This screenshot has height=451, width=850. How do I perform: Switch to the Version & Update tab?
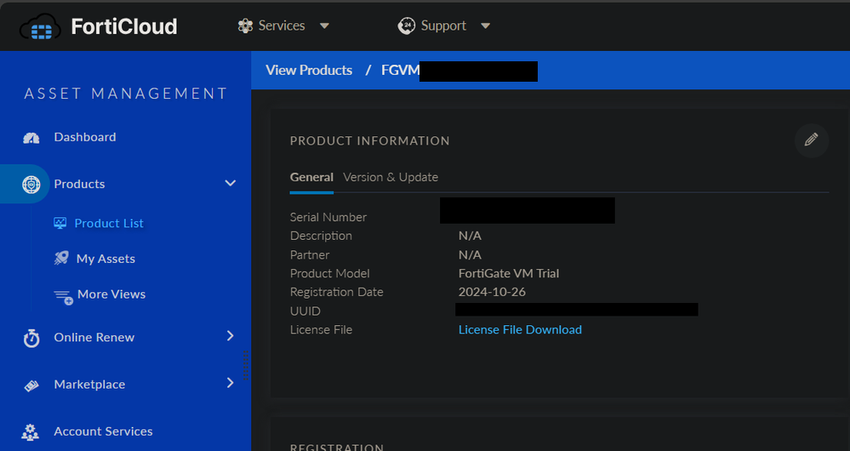[x=390, y=177]
